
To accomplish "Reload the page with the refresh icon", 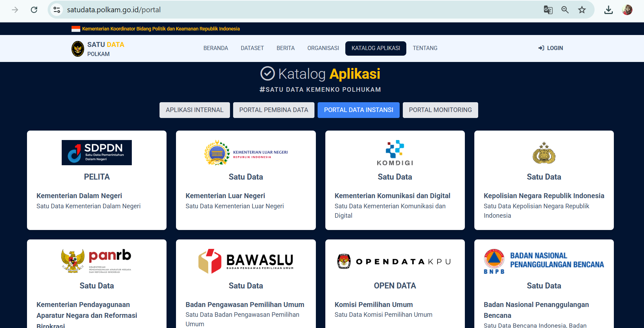I will 34,10.
